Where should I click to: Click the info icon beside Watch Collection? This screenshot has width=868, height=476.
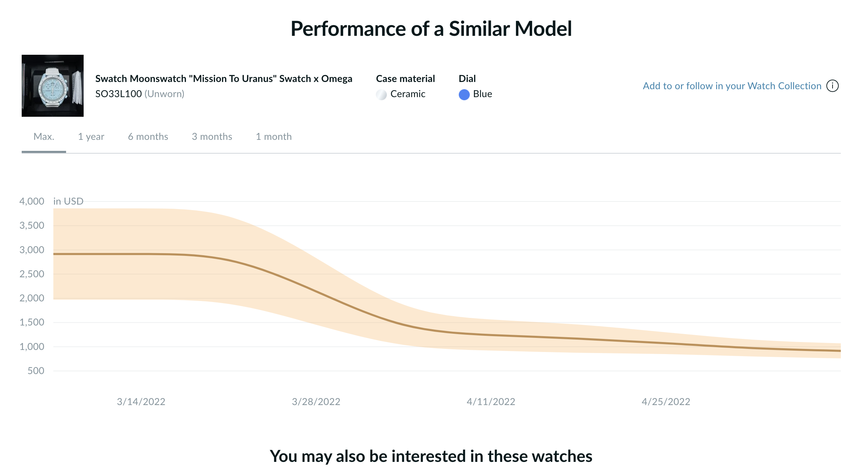tap(832, 86)
